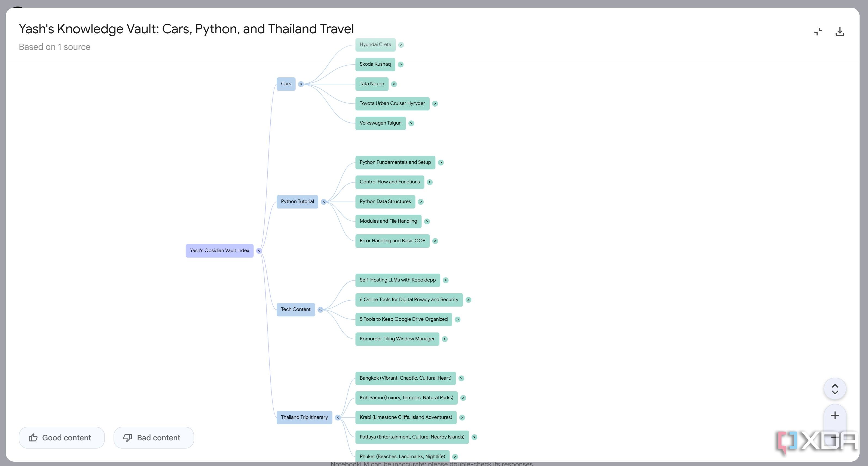This screenshot has width=868, height=466.
Task: Select the Cars node
Action: coord(286,84)
